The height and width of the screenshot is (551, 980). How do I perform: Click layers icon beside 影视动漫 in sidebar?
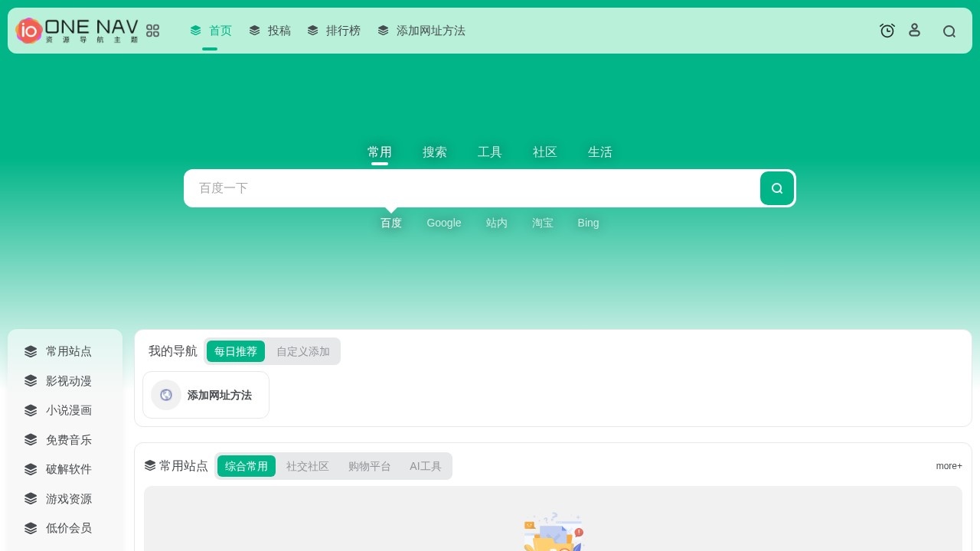coord(31,381)
